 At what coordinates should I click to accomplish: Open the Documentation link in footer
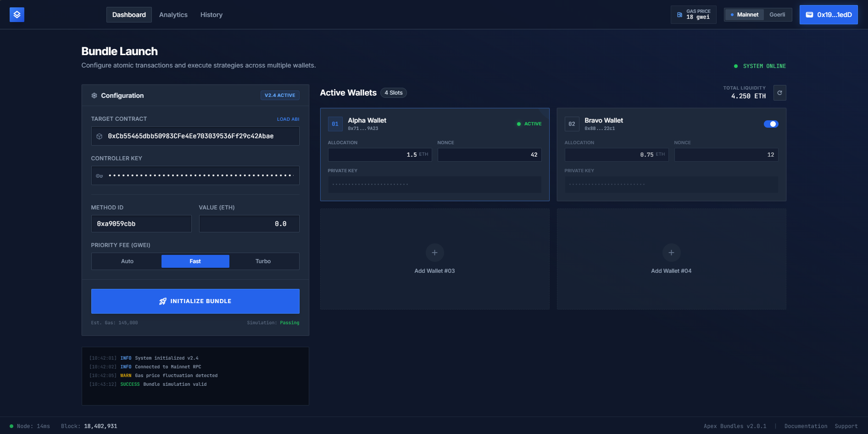pos(805,426)
